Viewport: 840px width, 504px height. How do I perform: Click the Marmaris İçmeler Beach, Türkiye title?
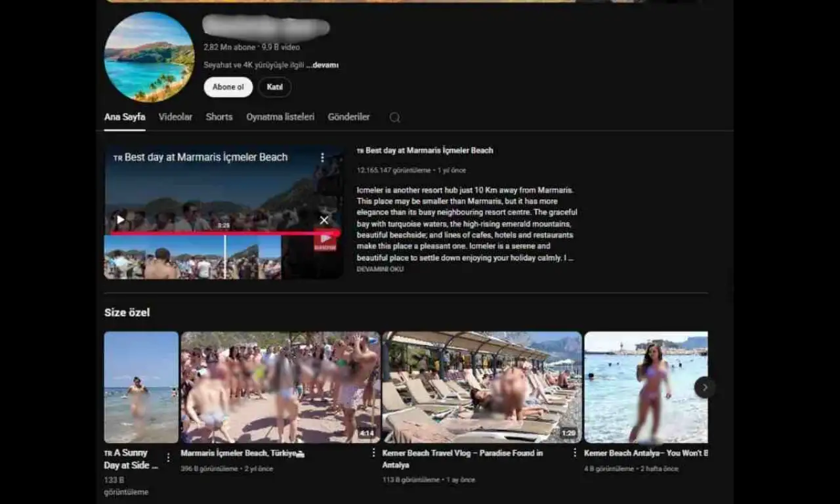pos(243,453)
